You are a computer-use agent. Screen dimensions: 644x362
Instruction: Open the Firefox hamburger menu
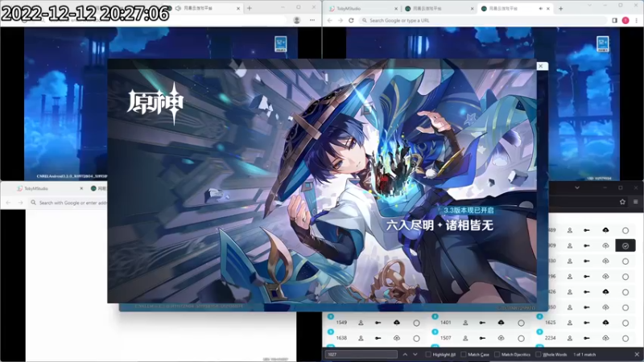click(x=636, y=202)
